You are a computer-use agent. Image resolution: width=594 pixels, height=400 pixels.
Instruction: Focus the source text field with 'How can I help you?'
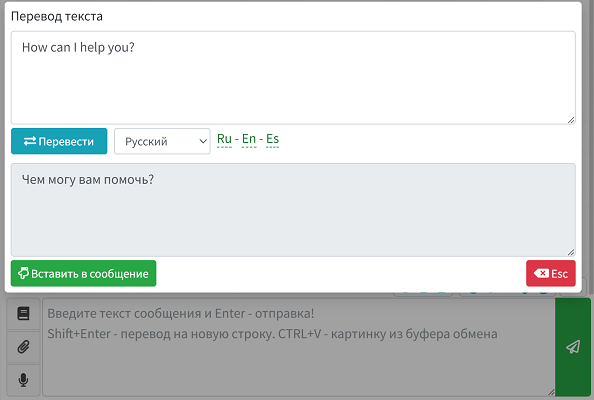[x=293, y=78]
